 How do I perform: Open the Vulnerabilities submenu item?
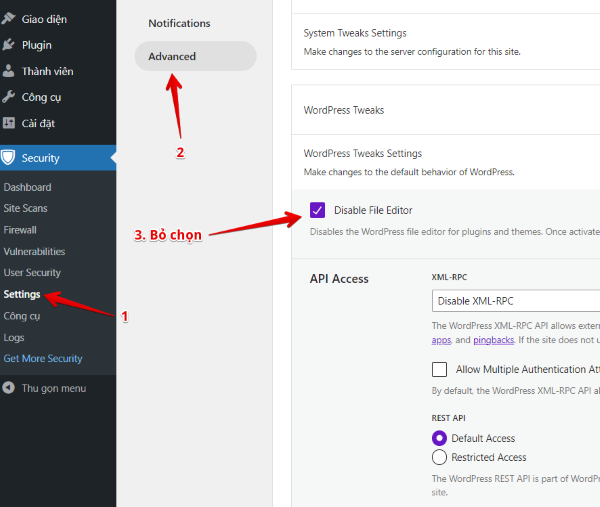pos(34,252)
